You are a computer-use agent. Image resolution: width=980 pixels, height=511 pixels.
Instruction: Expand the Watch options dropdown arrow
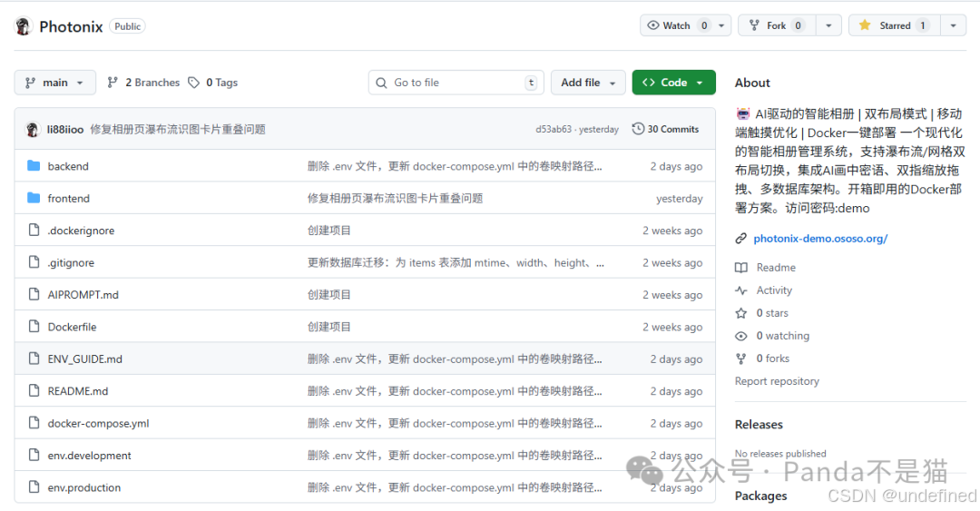click(x=722, y=25)
